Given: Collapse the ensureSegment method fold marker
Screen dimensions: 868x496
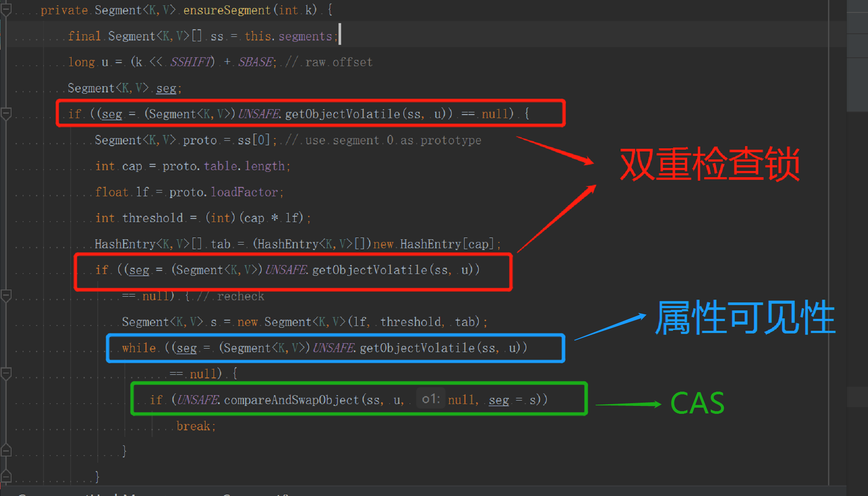Looking at the screenshot, I should click(6, 10).
